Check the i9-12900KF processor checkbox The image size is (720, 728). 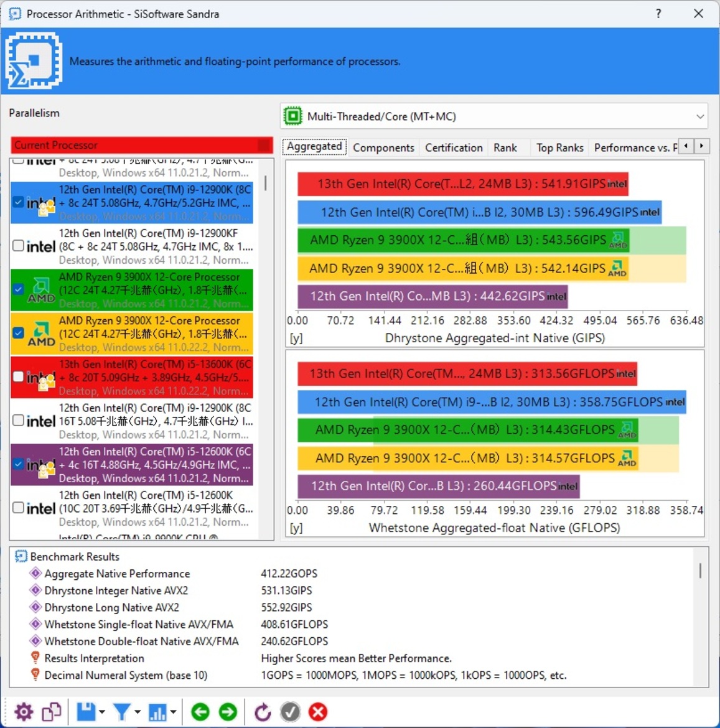(18, 246)
